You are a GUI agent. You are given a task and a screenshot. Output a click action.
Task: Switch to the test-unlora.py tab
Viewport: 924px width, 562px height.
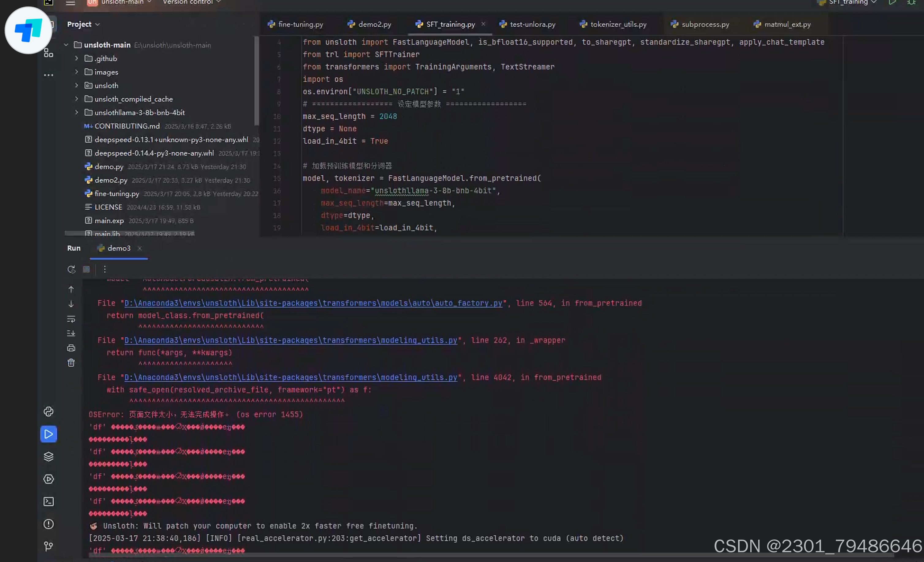[532, 24]
